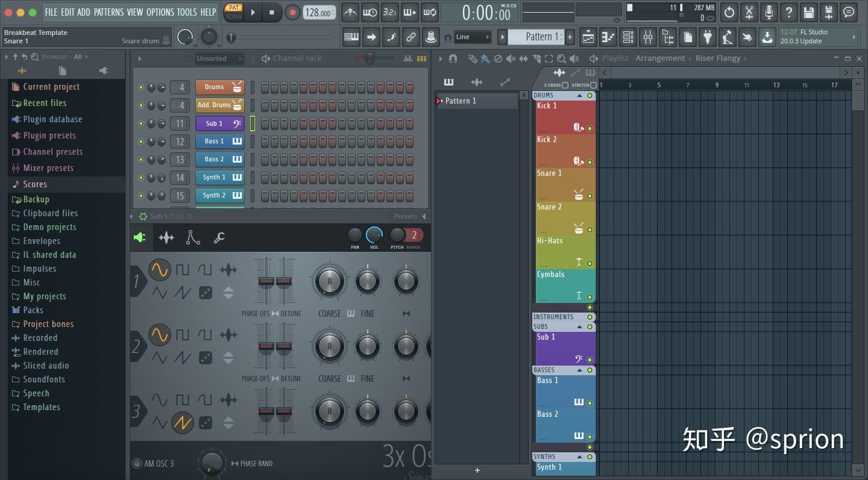Image resolution: width=868 pixels, height=480 pixels.
Task: Toggle the Hi-Hats track mute switch
Action: (590, 263)
